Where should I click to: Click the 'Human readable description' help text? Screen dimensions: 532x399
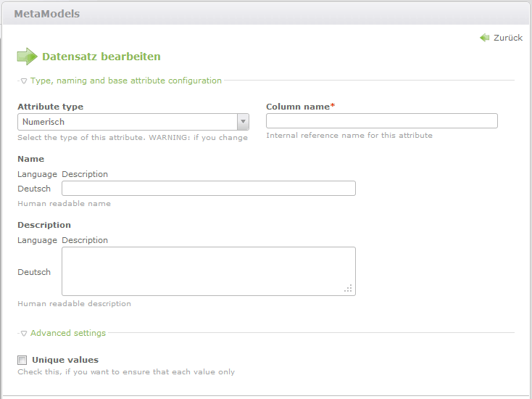click(74, 304)
